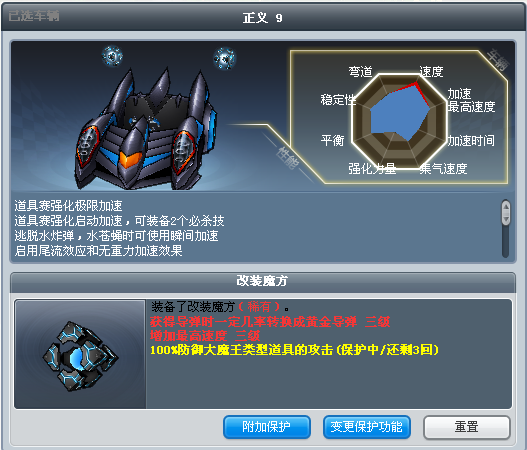Click the 稳定性 stat label
Screen dimensions: 527x450
pyautogui.click(x=338, y=99)
